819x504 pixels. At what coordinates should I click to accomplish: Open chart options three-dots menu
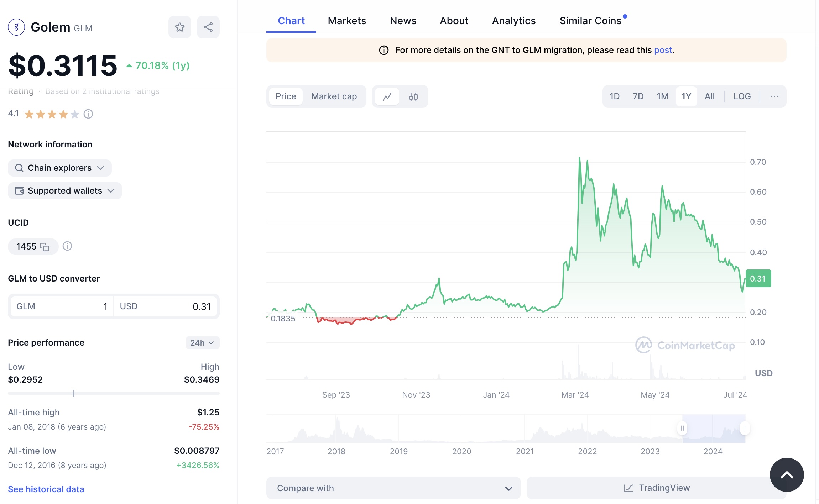point(774,96)
